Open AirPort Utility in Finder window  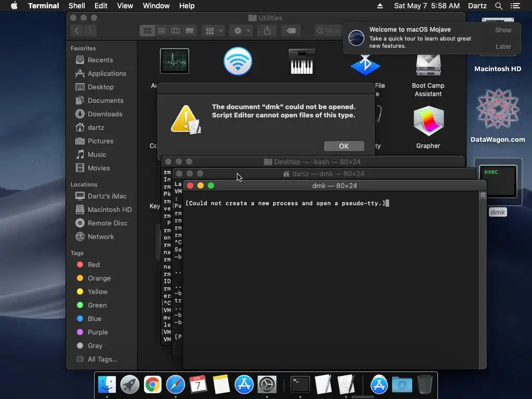238,61
